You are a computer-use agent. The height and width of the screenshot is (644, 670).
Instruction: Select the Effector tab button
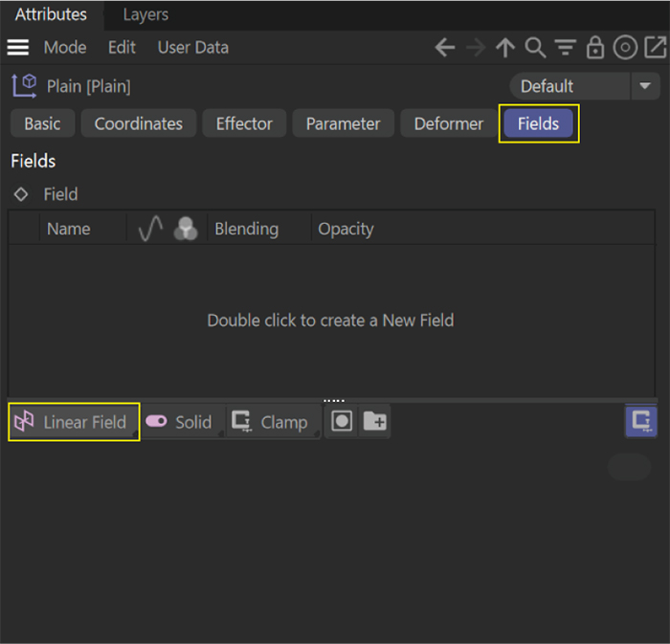244,123
